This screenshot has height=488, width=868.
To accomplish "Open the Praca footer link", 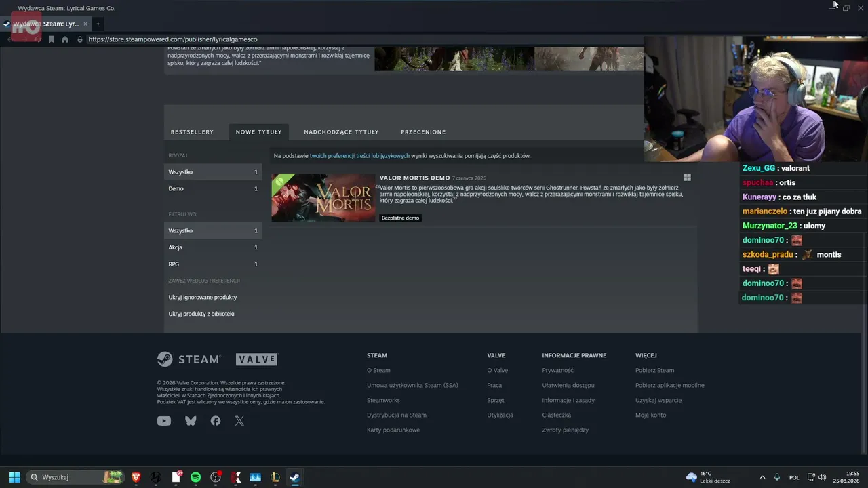I will (494, 385).
